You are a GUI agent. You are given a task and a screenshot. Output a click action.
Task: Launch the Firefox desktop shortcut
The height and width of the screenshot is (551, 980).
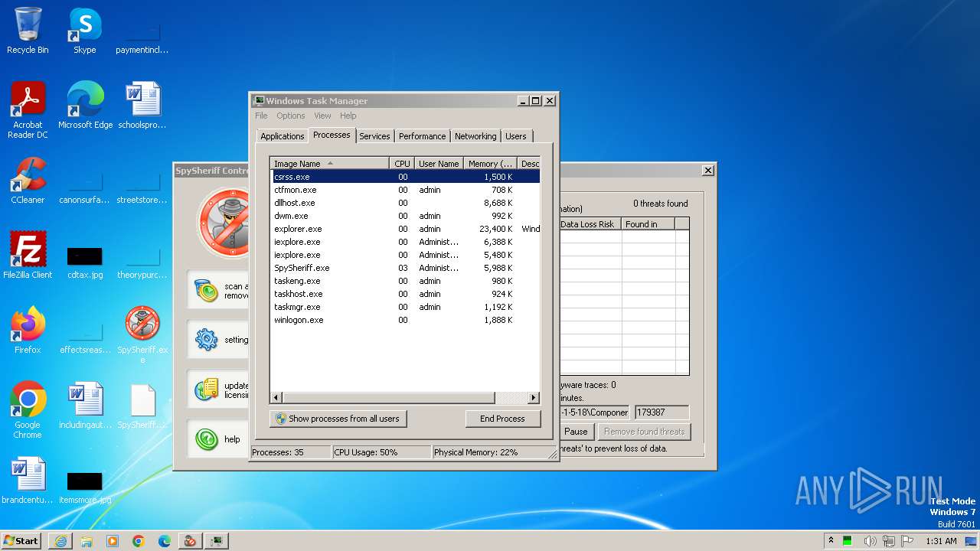[28, 330]
